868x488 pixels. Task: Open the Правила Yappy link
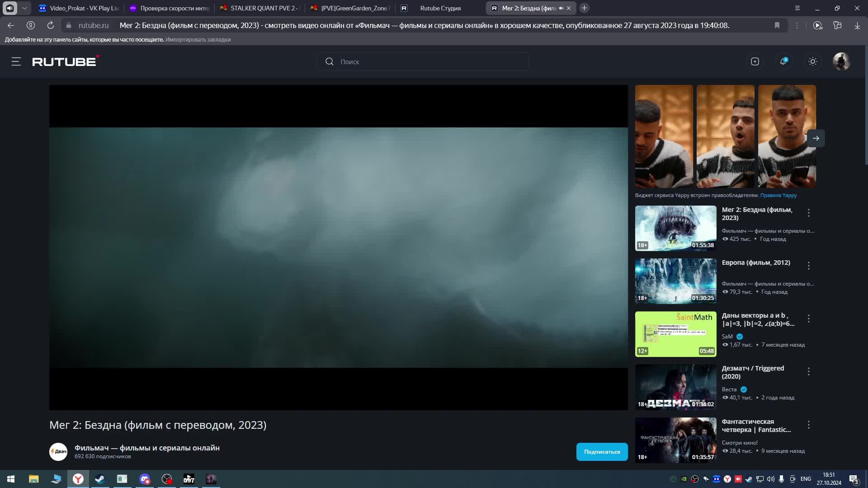(778, 195)
